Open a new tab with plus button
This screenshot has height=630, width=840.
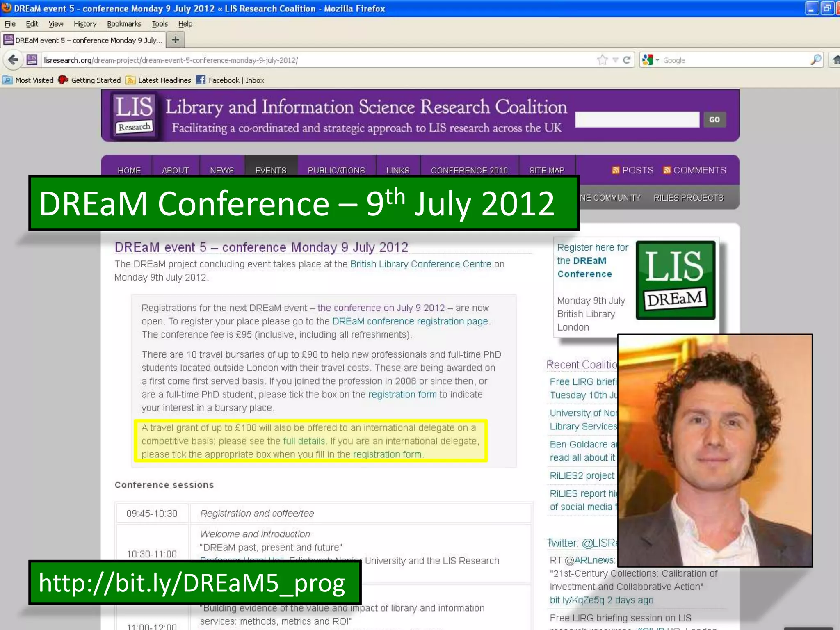pyautogui.click(x=176, y=40)
